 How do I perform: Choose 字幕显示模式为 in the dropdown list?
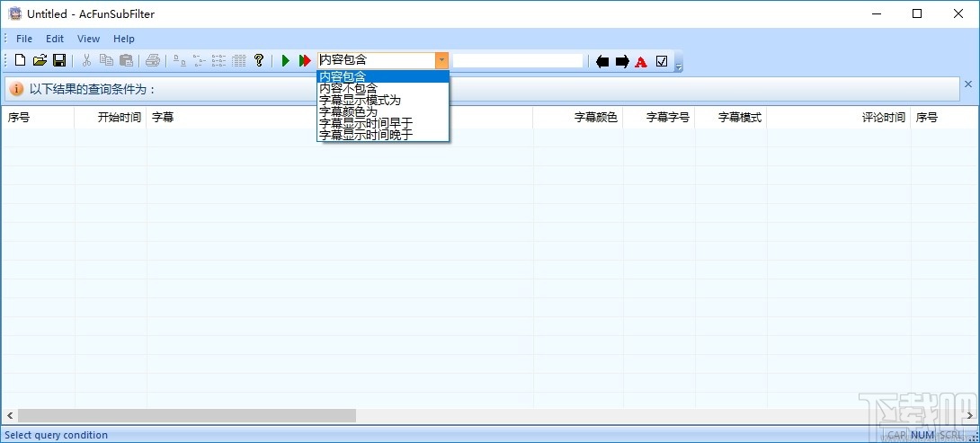click(x=383, y=100)
